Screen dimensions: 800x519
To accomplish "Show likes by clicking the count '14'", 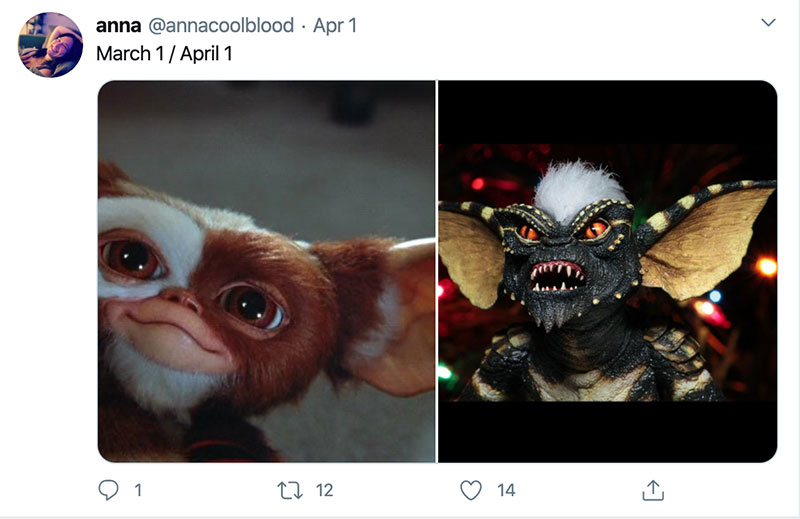I will (x=506, y=490).
